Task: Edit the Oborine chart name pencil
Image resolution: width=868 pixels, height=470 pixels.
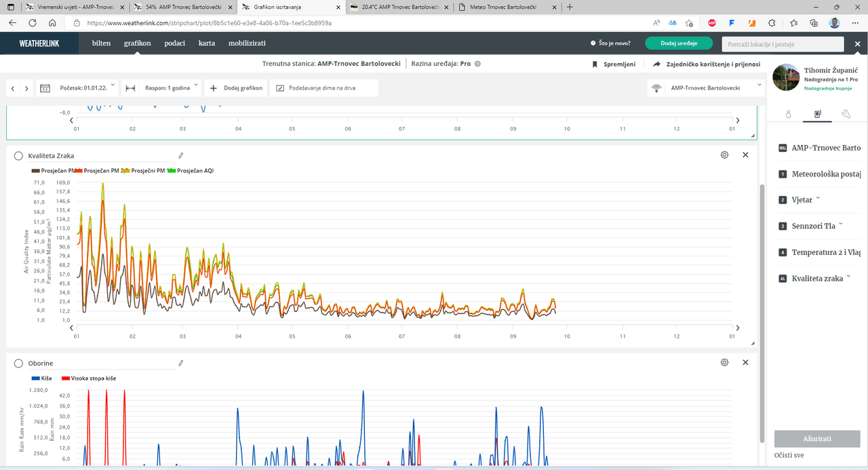Action: 181,363
